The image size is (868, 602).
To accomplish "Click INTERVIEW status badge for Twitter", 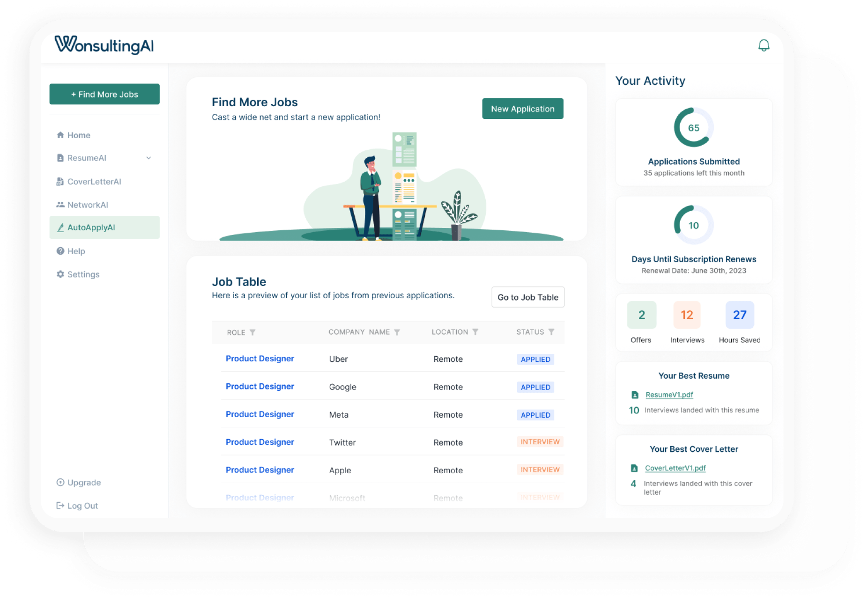I will click(540, 442).
